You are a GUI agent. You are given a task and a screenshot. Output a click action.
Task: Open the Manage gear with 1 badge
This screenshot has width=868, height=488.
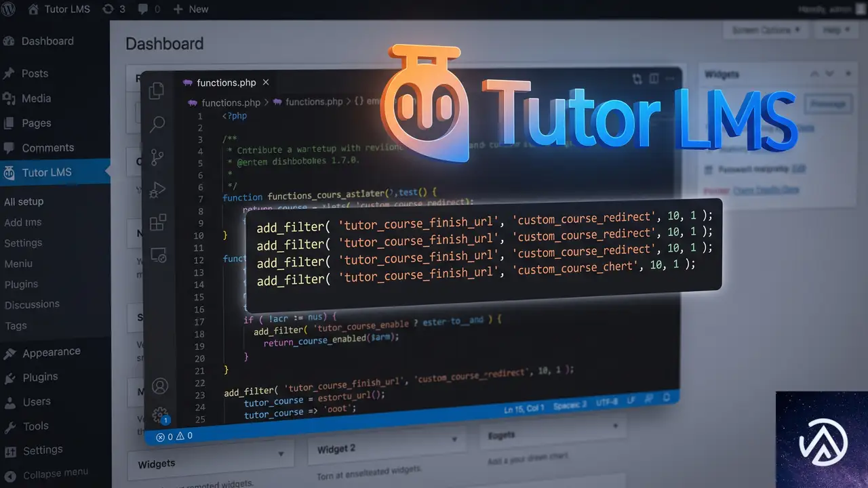pos(161,415)
